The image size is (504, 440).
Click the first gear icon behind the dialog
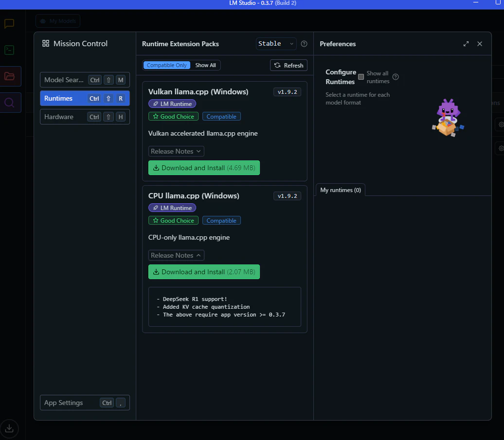[x=501, y=124]
